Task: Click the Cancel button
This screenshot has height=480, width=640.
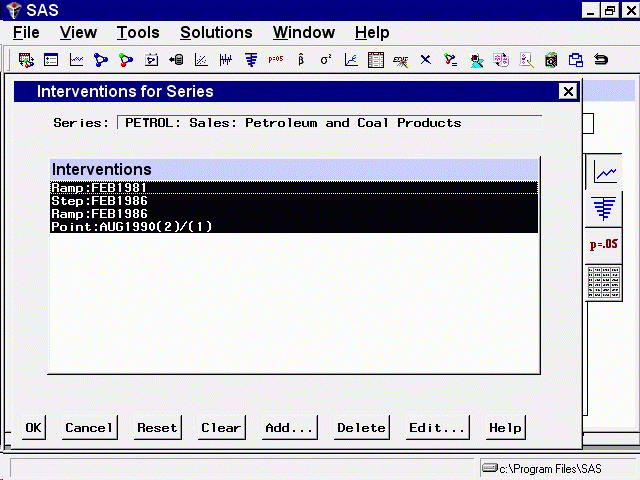Action: [x=89, y=427]
